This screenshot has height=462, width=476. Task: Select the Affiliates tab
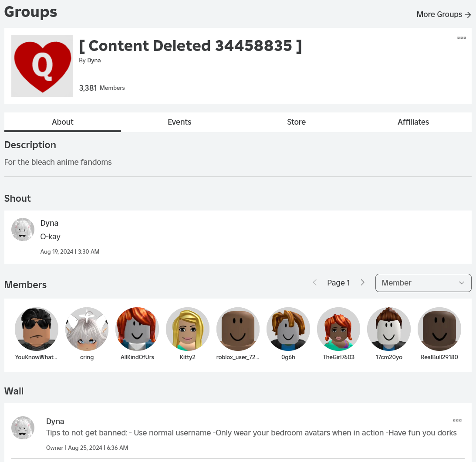413,122
